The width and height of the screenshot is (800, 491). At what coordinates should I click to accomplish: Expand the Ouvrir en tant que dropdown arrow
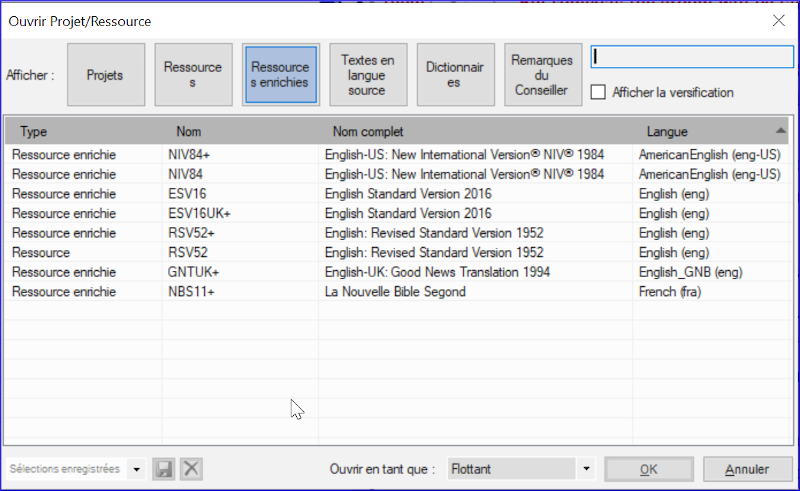pyautogui.click(x=586, y=469)
